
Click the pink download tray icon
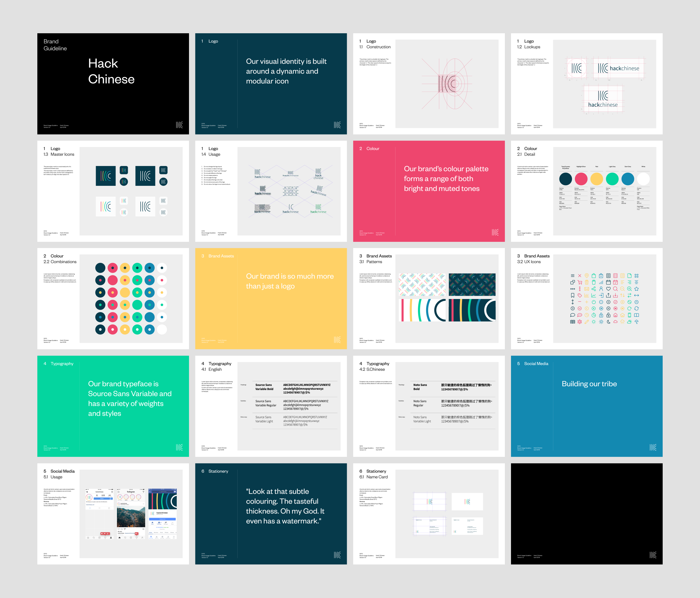[x=615, y=295]
